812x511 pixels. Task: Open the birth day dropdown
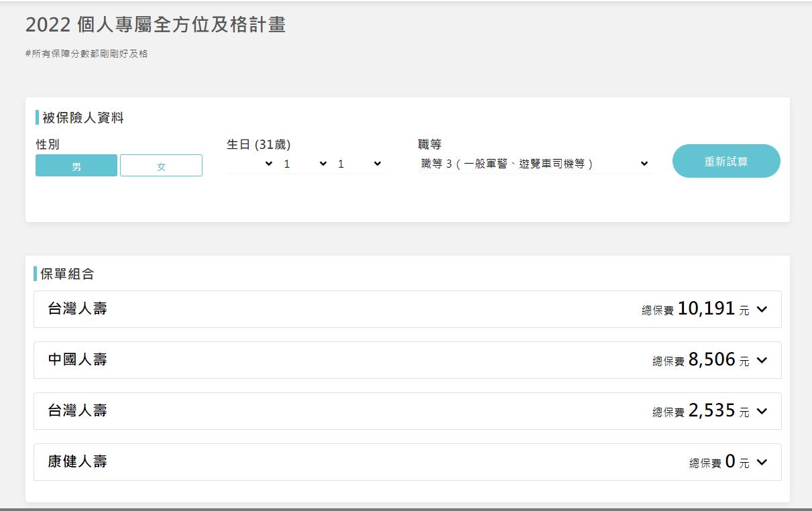tap(360, 164)
